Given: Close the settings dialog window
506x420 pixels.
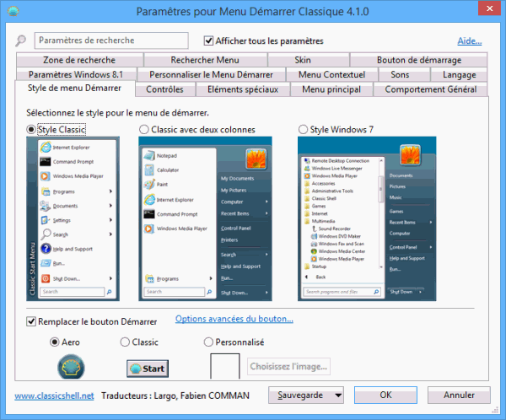Looking at the screenshot, I should (x=489, y=8).
